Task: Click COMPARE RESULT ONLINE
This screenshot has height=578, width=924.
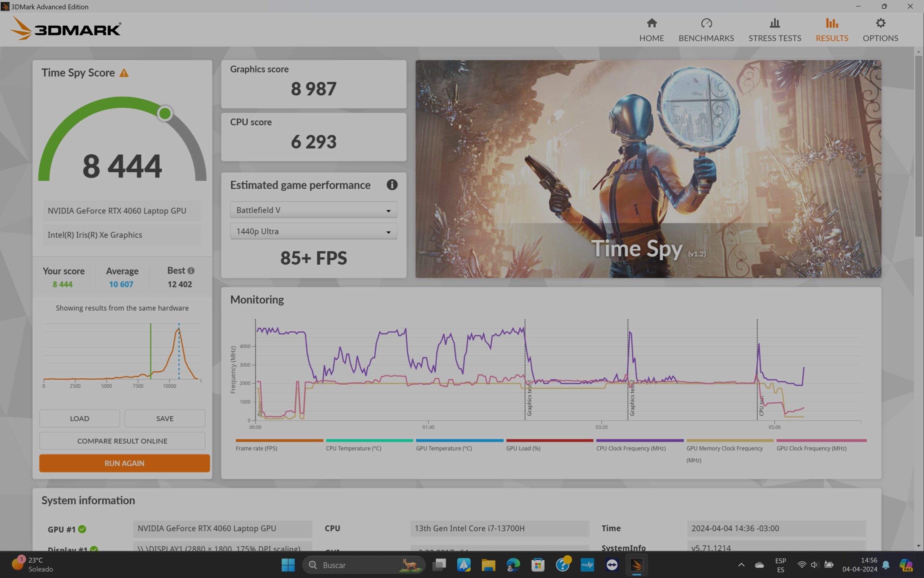Action: tap(122, 441)
